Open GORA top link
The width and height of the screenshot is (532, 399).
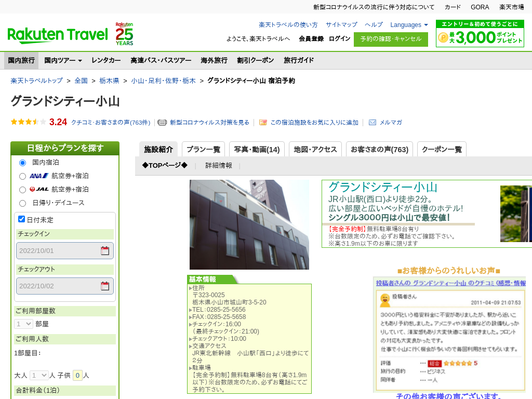click(x=480, y=7)
